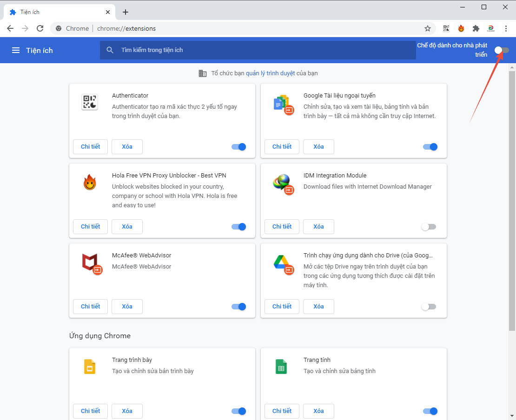Click the Ứng dụng Chrome section heading
This screenshot has height=420, width=516.
point(99,336)
